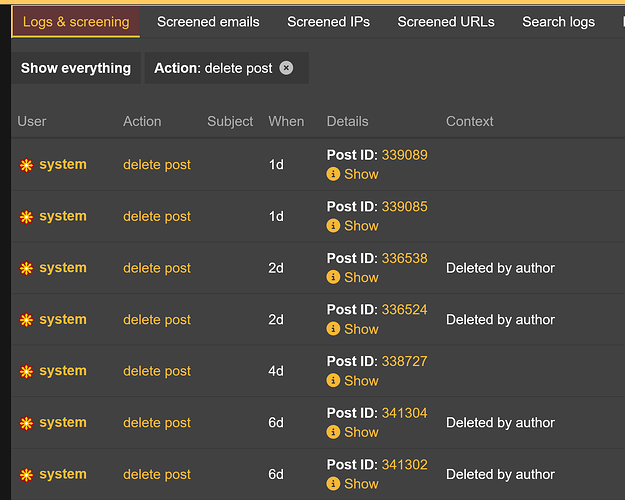Click the When column header

(286, 121)
